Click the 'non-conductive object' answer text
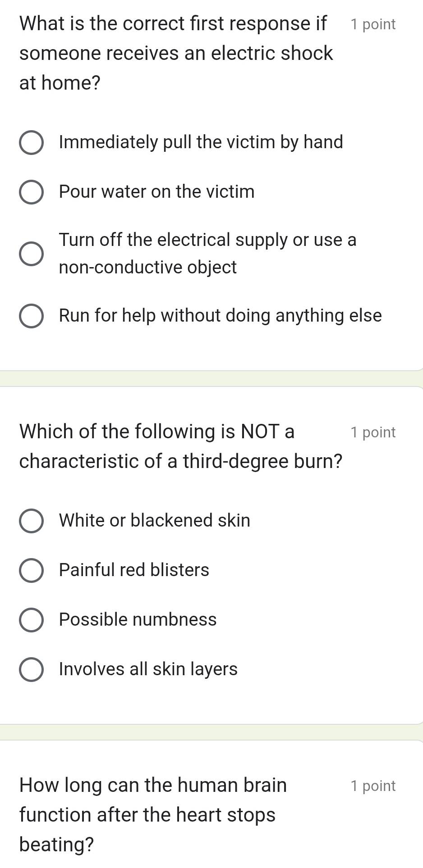Viewport: 423px width, 868px height. pyautogui.click(x=148, y=268)
